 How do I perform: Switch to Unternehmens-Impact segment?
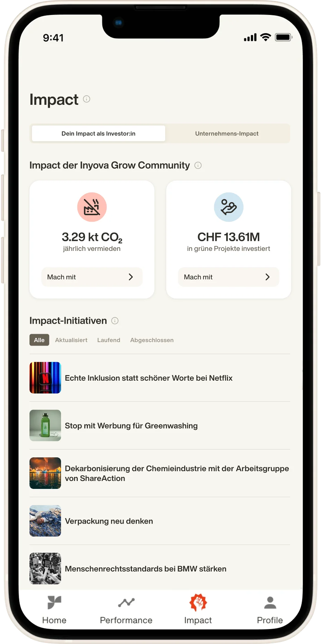227,134
